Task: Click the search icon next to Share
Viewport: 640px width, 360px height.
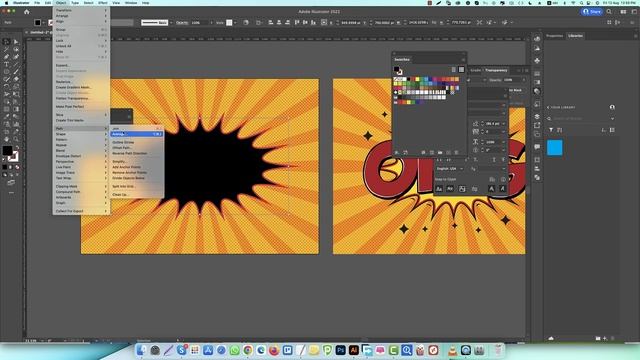Action: [x=609, y=12]
